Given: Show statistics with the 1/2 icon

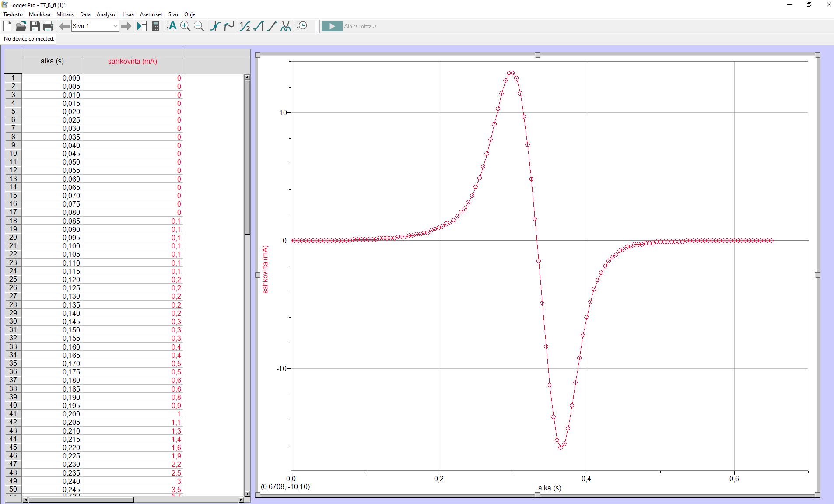Looking at the screenshot, I should click(245, 26).
